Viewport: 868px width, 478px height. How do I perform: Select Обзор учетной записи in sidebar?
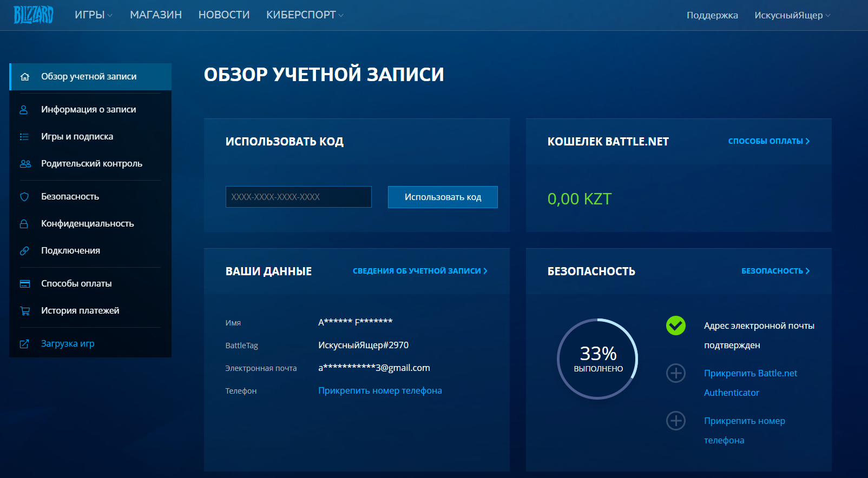(90, 77)
